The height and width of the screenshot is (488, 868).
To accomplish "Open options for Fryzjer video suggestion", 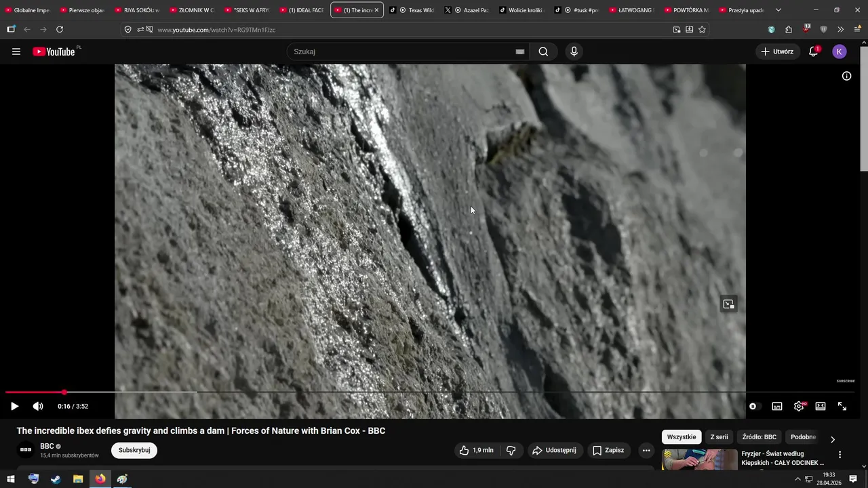I will [840, 455].
